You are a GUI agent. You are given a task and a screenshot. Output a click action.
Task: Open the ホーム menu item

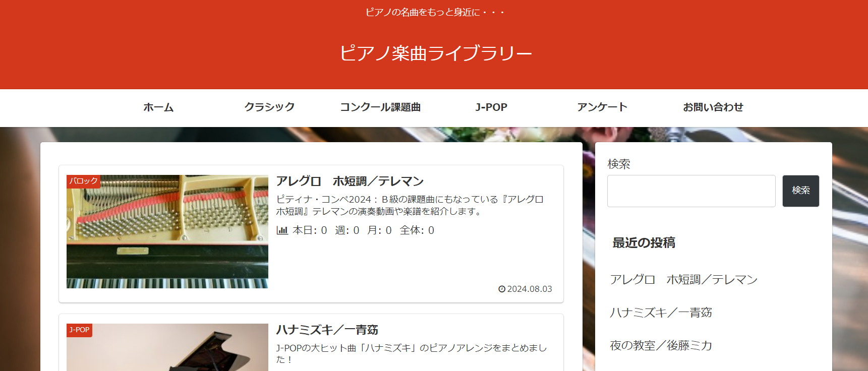[158, 107]
